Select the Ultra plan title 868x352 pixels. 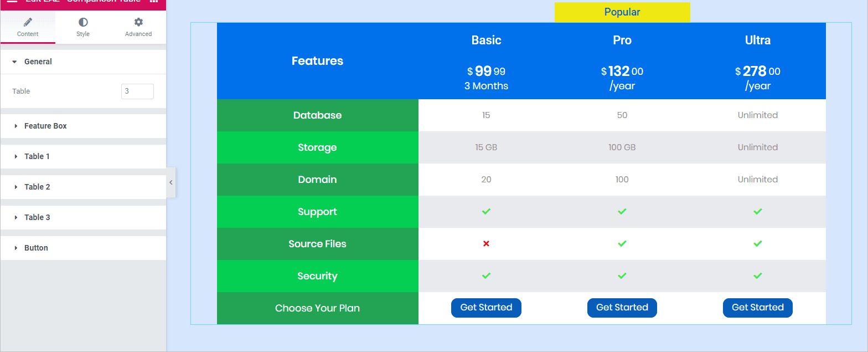pyautogui.click(x=758, y=40)
